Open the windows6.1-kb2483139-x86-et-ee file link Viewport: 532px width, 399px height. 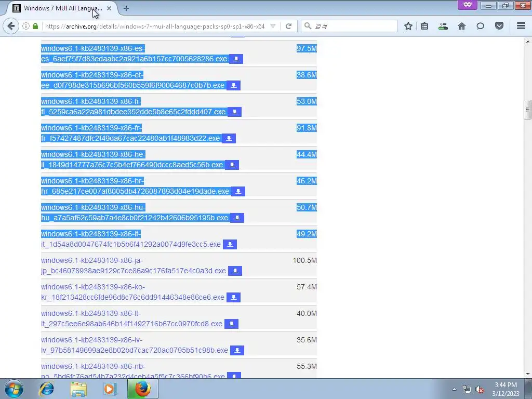pos(132,80)
